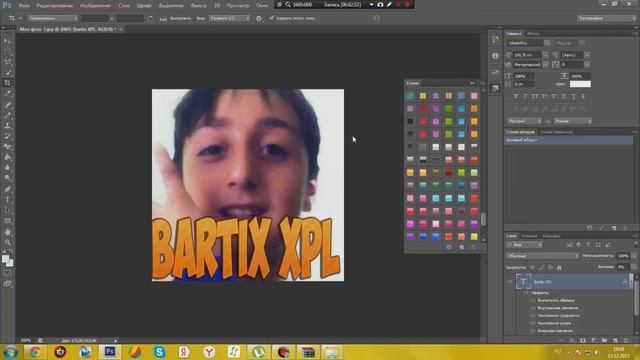Create new layer icon in Layers panel
The image size is (640, 360).
615,340
